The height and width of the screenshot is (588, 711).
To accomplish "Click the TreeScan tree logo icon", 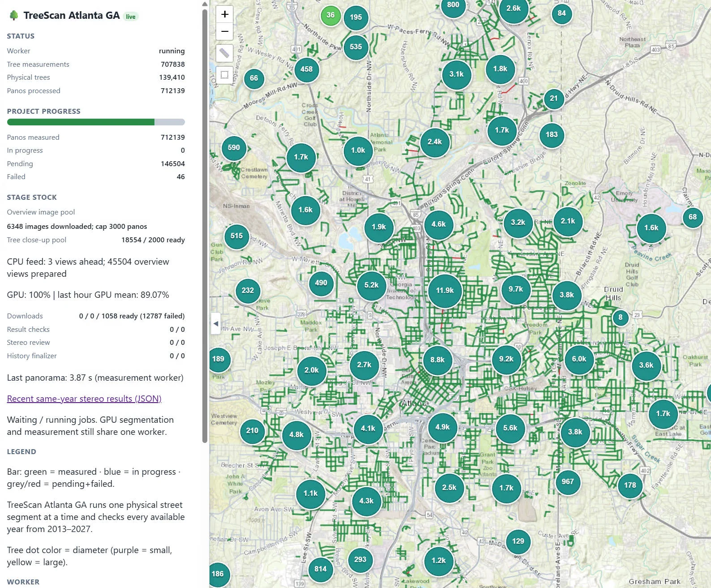I will point(14,16).
